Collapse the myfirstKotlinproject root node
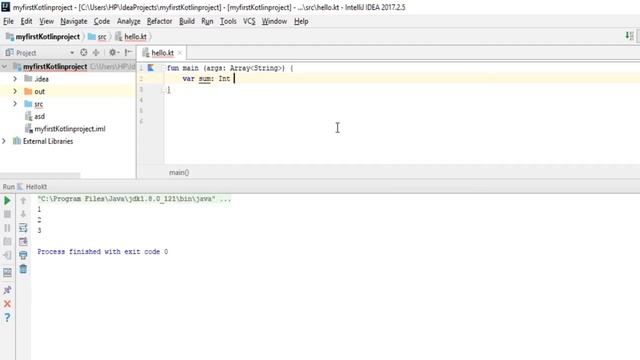Viewport: 640px width, 360px height. 4,67
